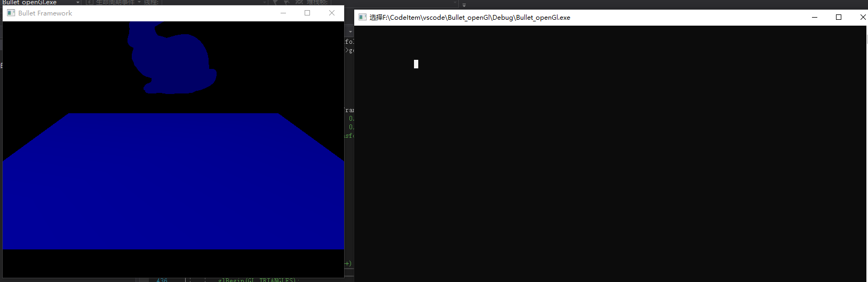The width and height of the screenshot is (868, 282).
Task: Minimize the Bullet Framework window
Action: [283, 13]
